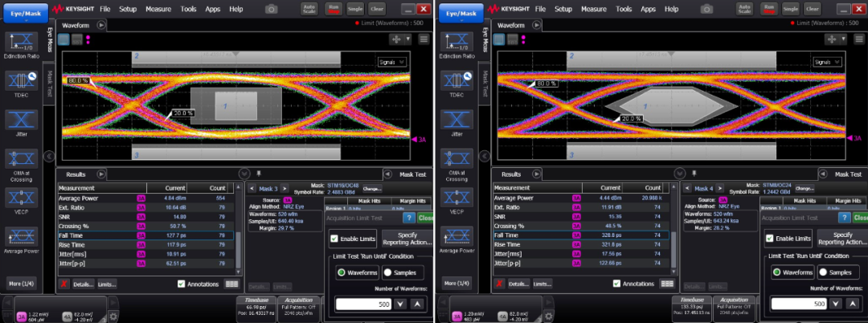Open Signals dropdown in left window

click(x=392, y=62)
